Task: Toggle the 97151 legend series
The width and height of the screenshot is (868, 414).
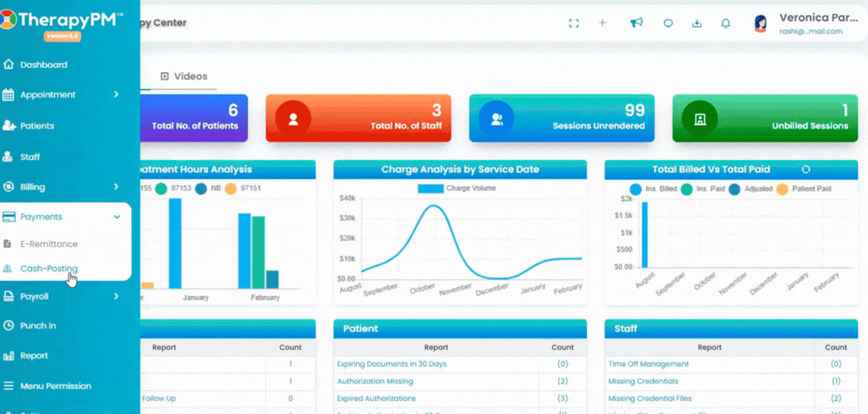Action: click(x=242, y=189)
